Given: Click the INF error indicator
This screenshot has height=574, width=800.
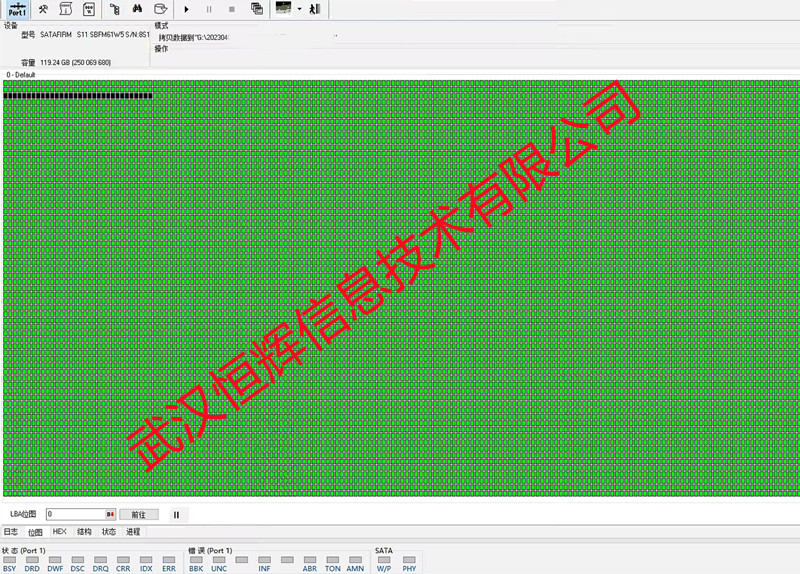Looking at the screenshot, I should pos(264,564).
